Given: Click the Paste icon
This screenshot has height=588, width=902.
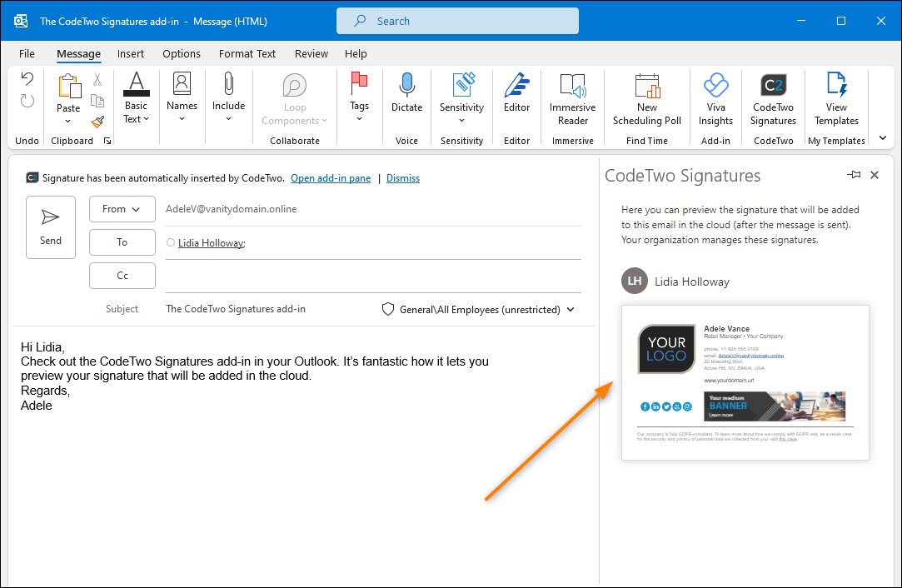Looking at the screenshot, I should pos(69,87).
